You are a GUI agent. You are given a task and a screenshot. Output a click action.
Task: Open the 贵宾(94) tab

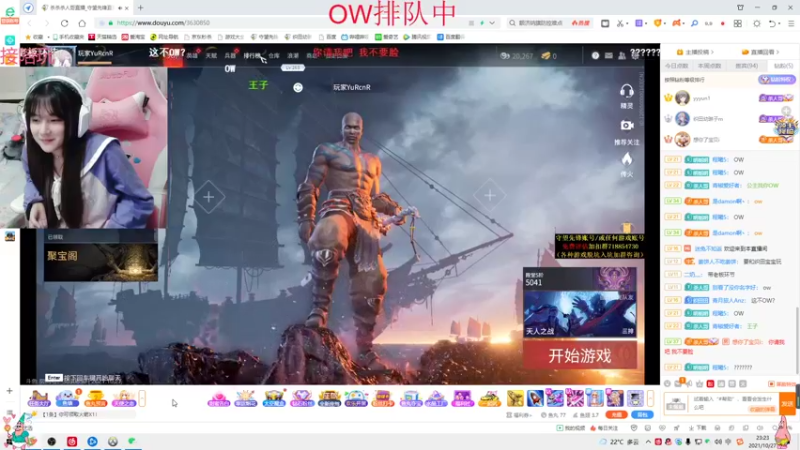[746, 66]
